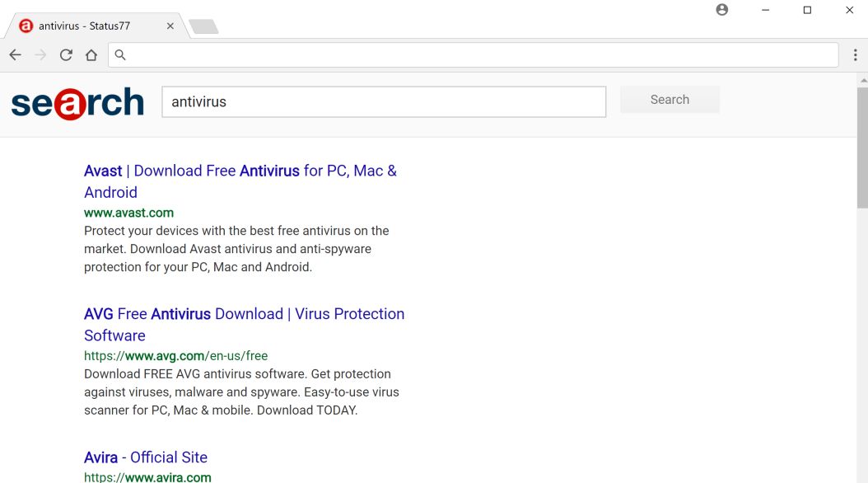Screen dimensions: 868x483
Task: Go to the browser home page
Action: (91, 55)
